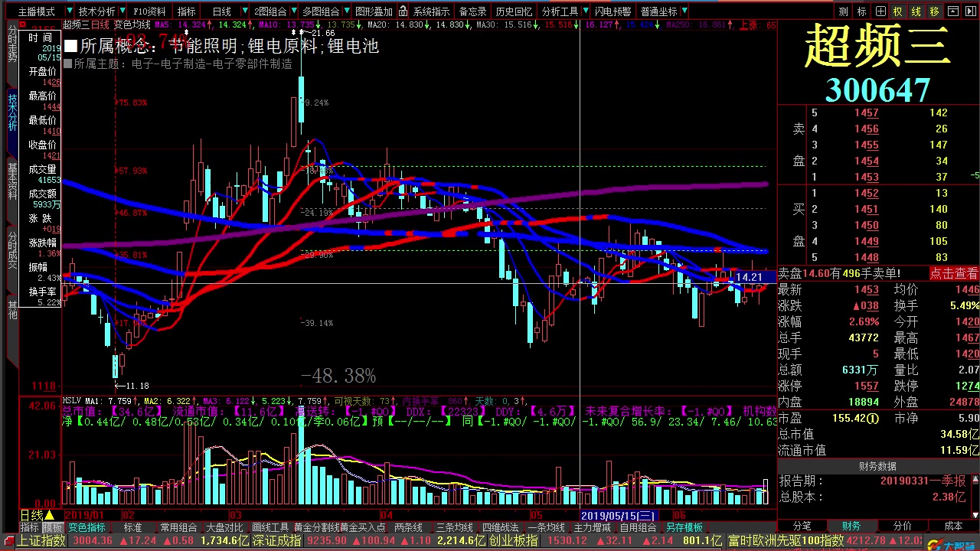Expand the 日线 period dropdown
Screen dimensions: 980x551
click(x=227, y=11)
